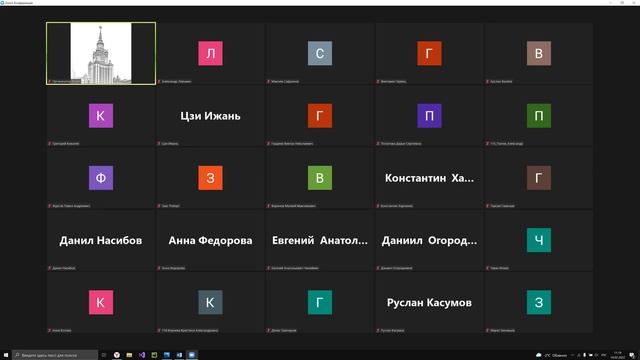Select the purple П participant avatar
The image size is (640, 360).
[x=429, y=116]
